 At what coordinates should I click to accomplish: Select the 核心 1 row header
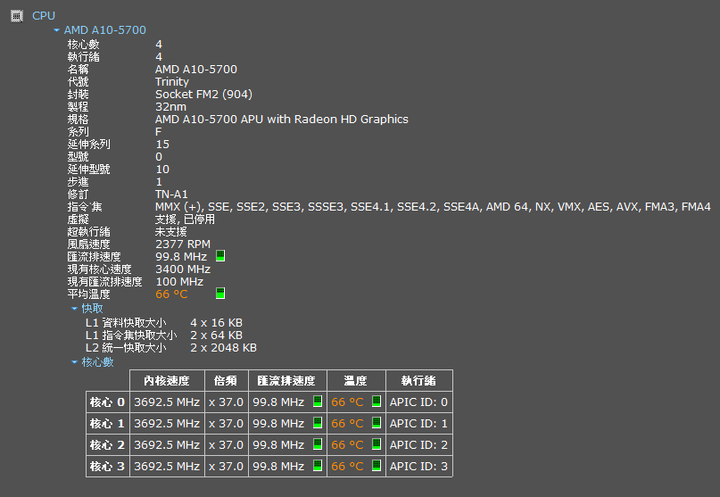(x=107, y=424)
